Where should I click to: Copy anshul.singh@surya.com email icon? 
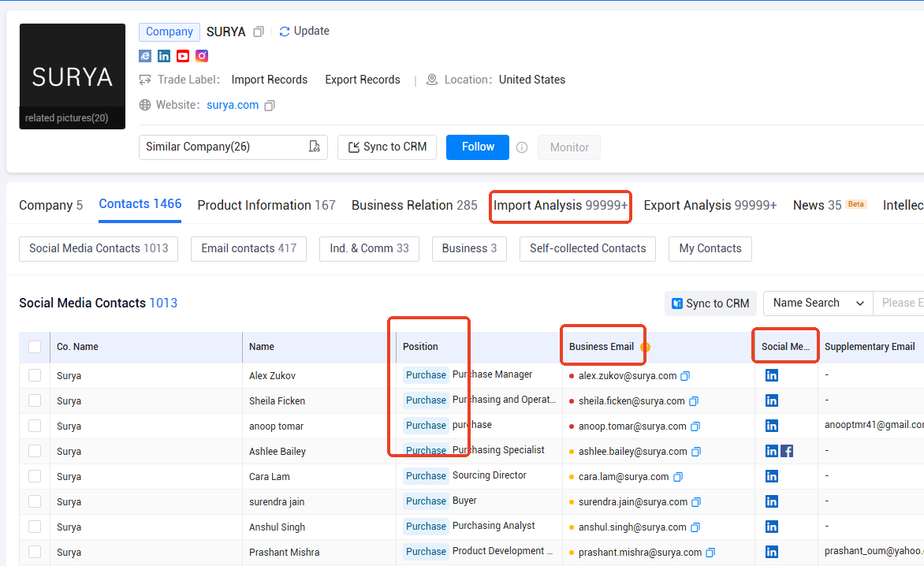(x=695, y=527)
